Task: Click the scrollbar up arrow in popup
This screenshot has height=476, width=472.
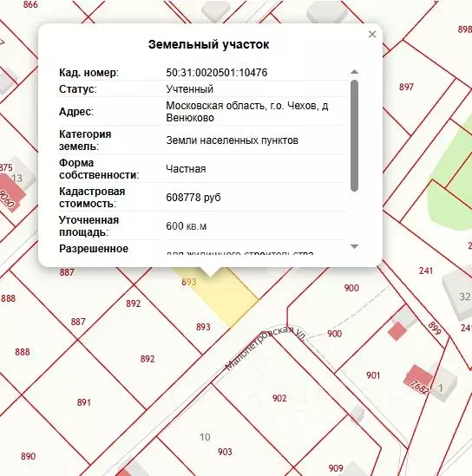Action: click(x=354, y=72)
